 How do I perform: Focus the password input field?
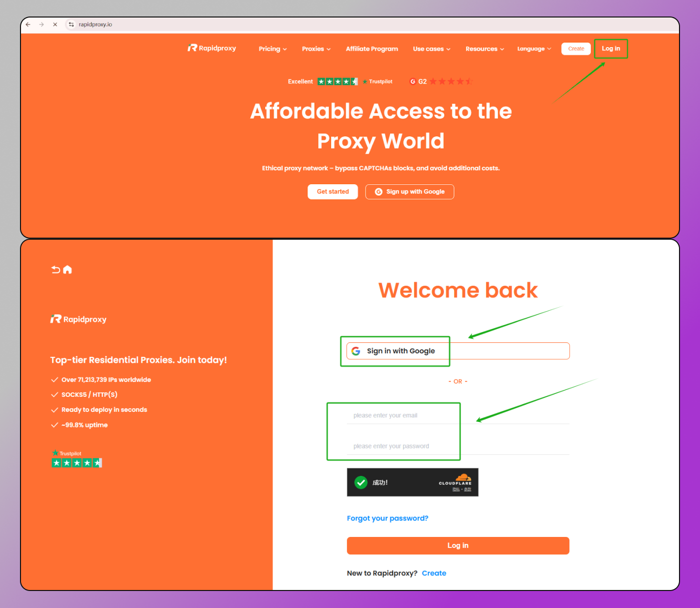click(457, 446)
